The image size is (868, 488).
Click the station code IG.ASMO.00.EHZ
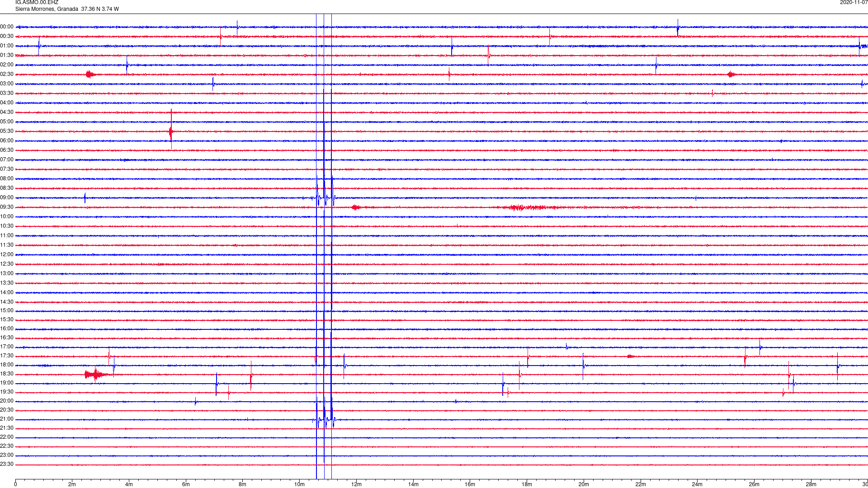coord(37,3)
